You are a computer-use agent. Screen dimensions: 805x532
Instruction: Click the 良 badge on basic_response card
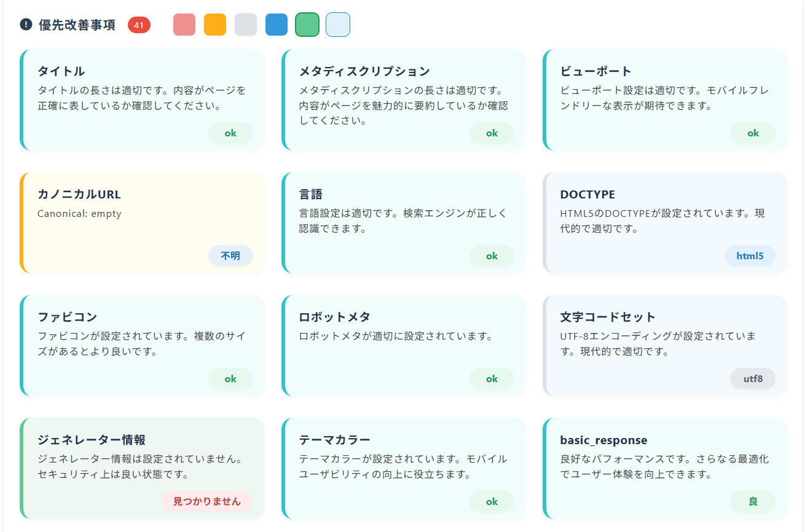click(x=753, y=502)
